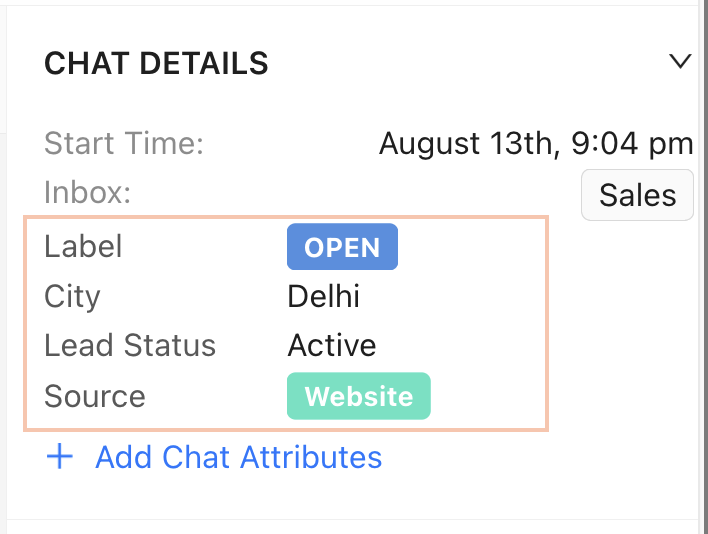Click the Source attribute name
Viewport: 708px width, 534px height.
pos(95,396)
